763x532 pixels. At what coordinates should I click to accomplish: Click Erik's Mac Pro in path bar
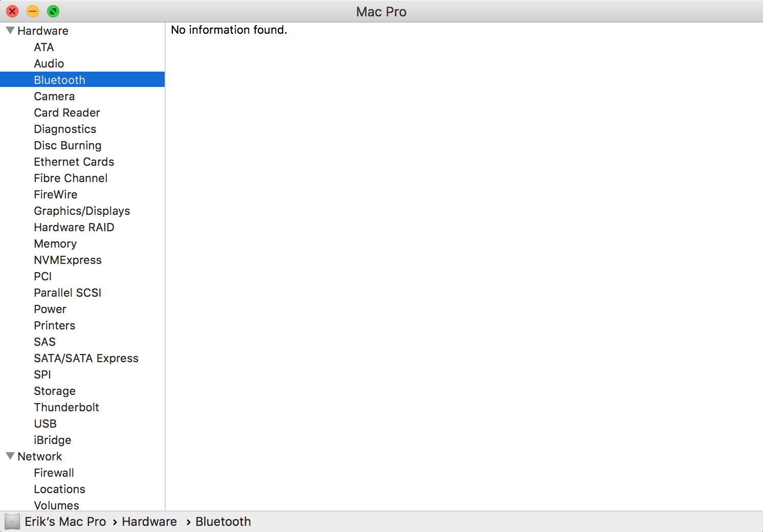click(x=65, y=522)
